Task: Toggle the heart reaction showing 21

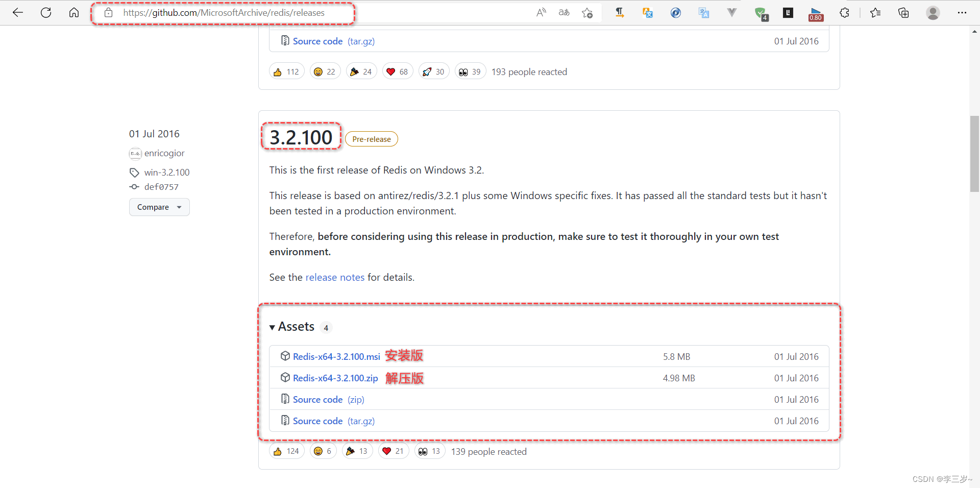Action: point(394,451)
